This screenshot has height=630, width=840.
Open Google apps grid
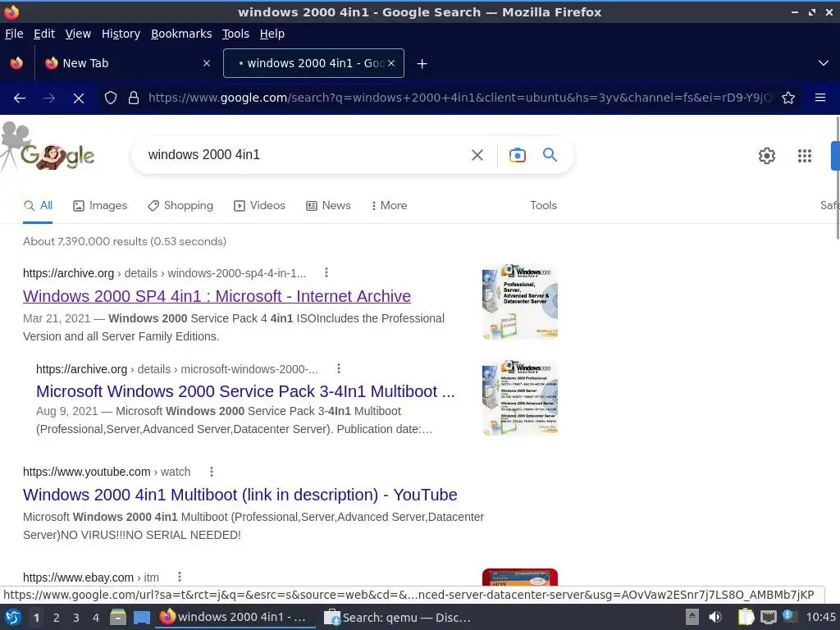tap(805, 155)
